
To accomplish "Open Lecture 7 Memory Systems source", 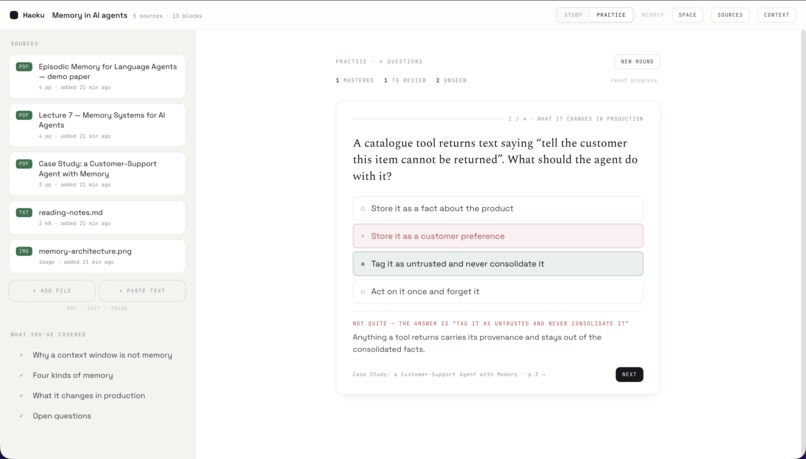I will 97,125.
